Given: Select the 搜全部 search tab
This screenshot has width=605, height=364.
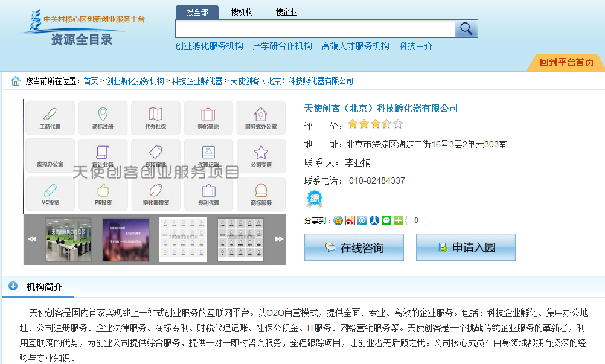Looking at the screenshot, I should click(197, 12).
